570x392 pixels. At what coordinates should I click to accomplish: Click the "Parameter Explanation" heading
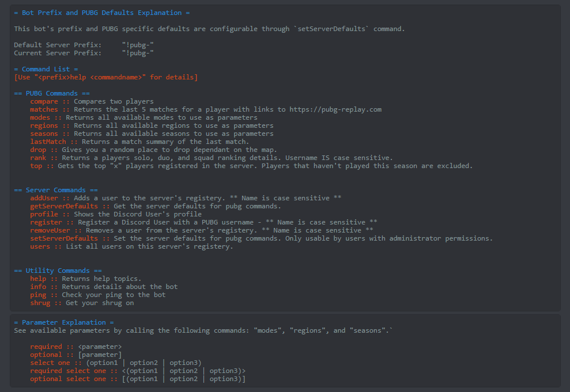(x=63, y=322)
